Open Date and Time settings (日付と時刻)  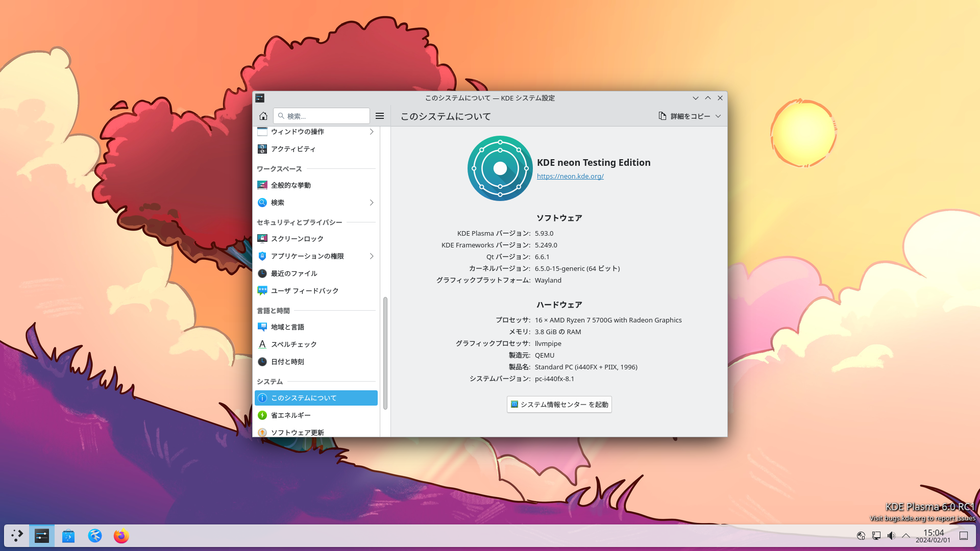(287, 362)
